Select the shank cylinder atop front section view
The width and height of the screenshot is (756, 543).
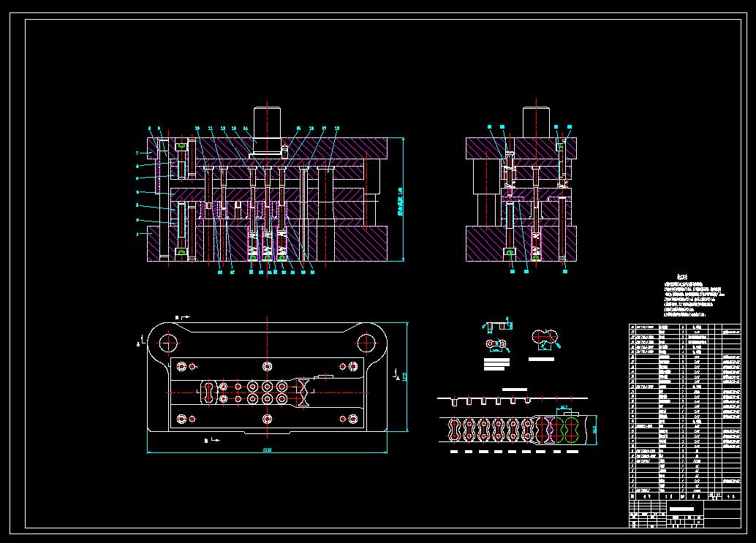pyautogui.click(x=267, y=122)
